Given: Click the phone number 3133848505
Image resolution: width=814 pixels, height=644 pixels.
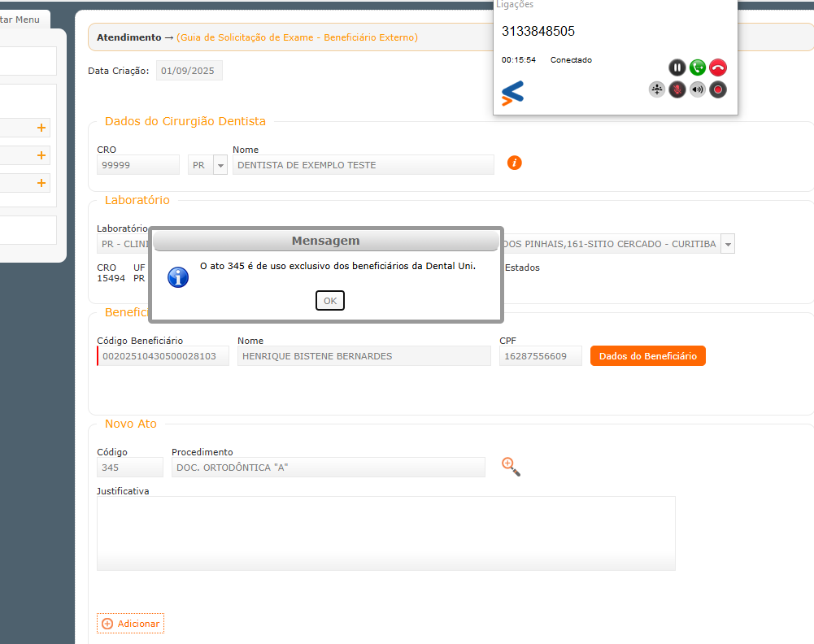Looking at the screenshot, I should [x=538, y=31].
